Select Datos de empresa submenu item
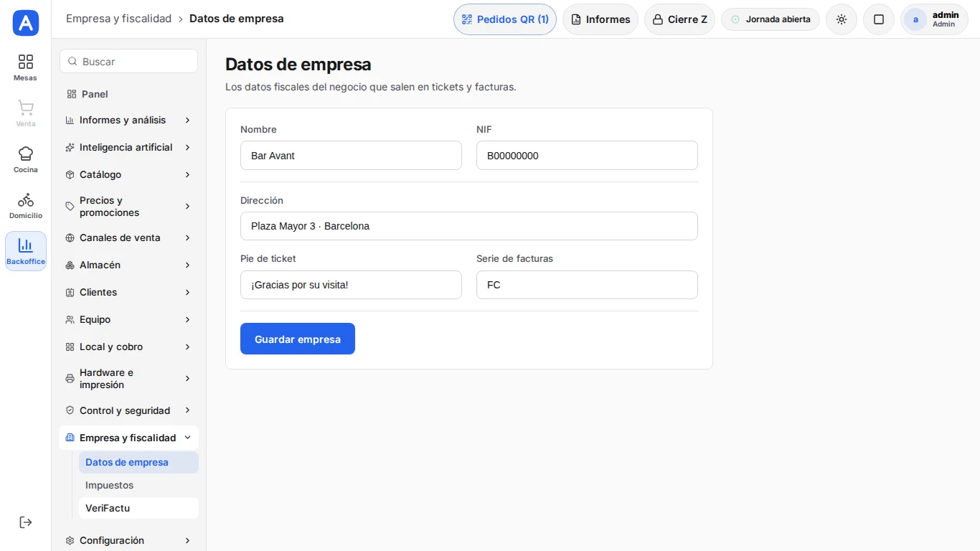This screenshot has height=551, width=980. 138,462
